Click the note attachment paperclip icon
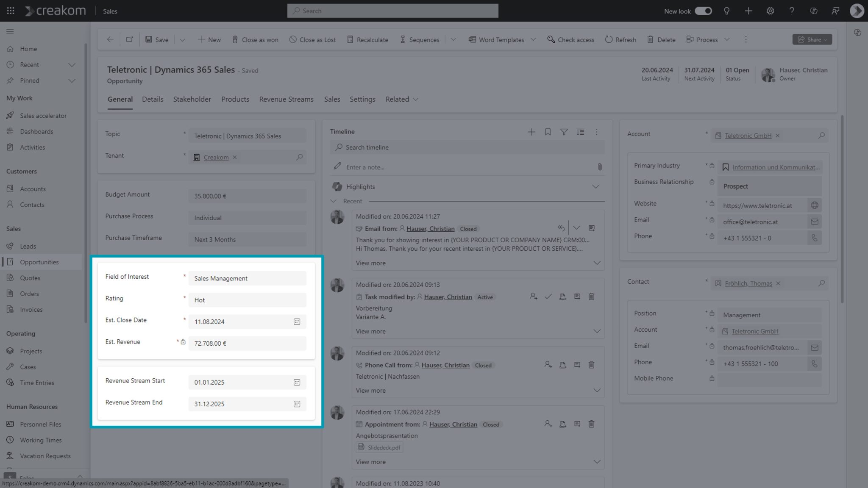 tap(600, 167)
